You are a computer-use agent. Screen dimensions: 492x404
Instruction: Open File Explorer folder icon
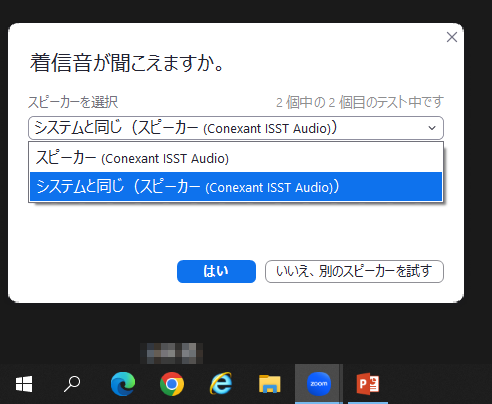click(x=270, y=384)
